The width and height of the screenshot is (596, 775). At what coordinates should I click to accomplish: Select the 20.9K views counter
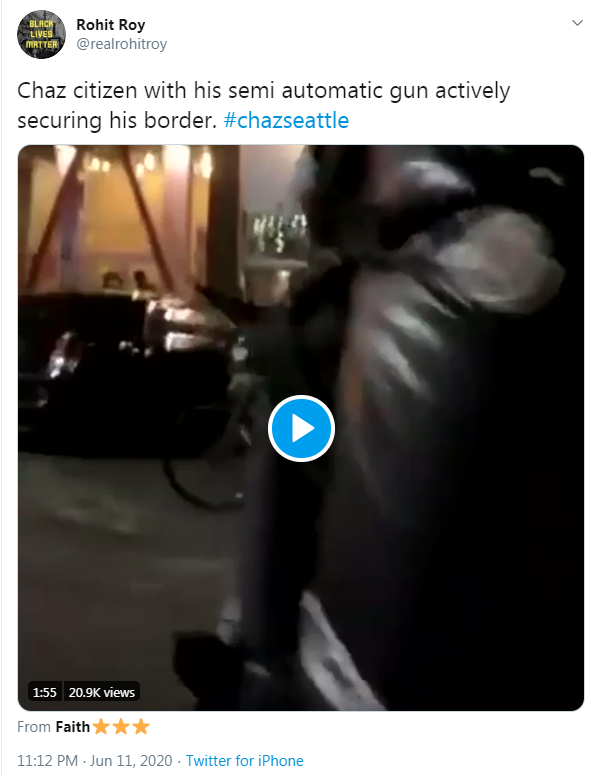[102, 692]
